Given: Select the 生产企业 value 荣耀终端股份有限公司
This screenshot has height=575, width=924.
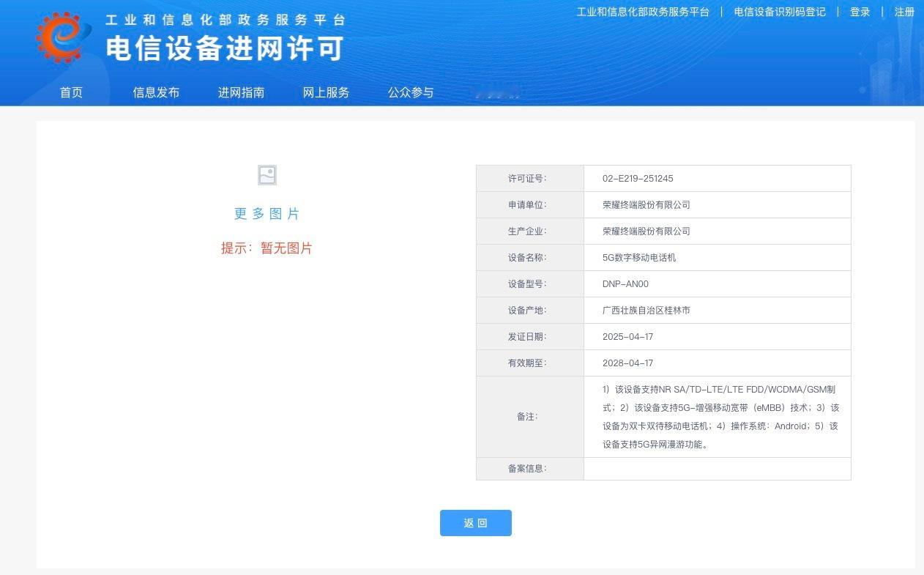Looking at the screenshot, I should 647,231.
